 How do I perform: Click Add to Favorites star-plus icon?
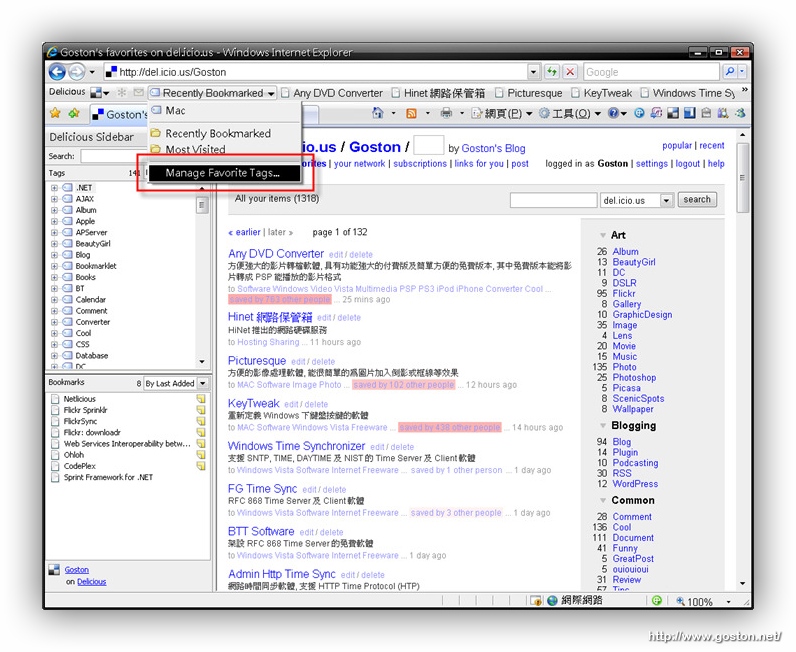[74, 113]
